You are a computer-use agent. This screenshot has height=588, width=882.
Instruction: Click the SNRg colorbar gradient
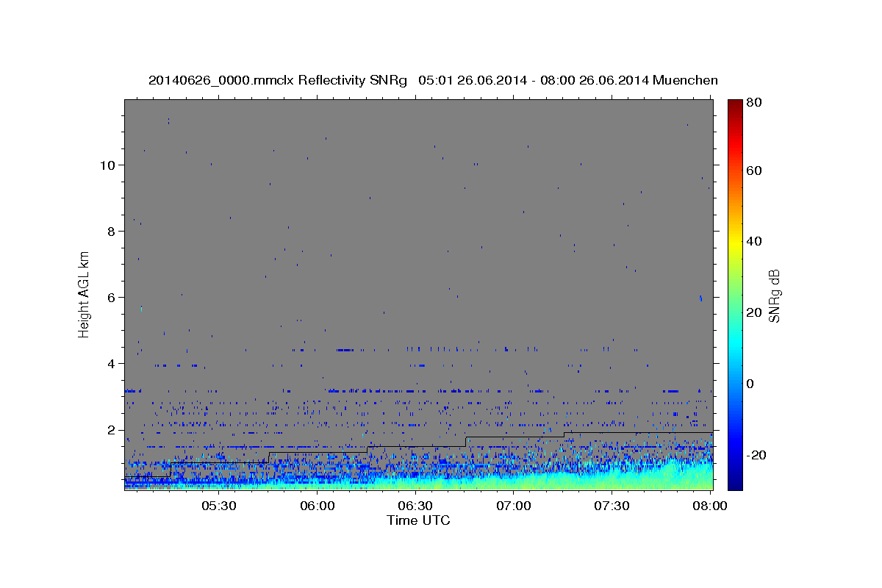click(x=735, y=295)
